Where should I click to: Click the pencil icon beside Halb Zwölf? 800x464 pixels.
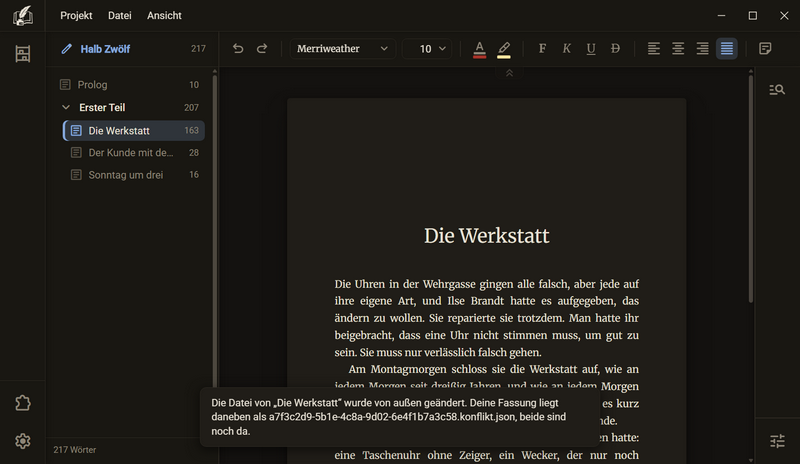tap(66, 49)
